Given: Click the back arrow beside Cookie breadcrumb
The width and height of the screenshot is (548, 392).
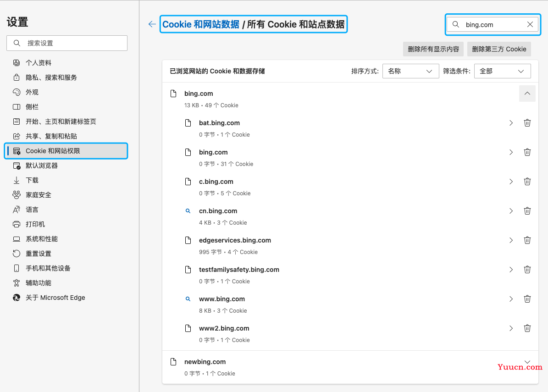Looking at the screenshot, I should click(x=152, y=24).
